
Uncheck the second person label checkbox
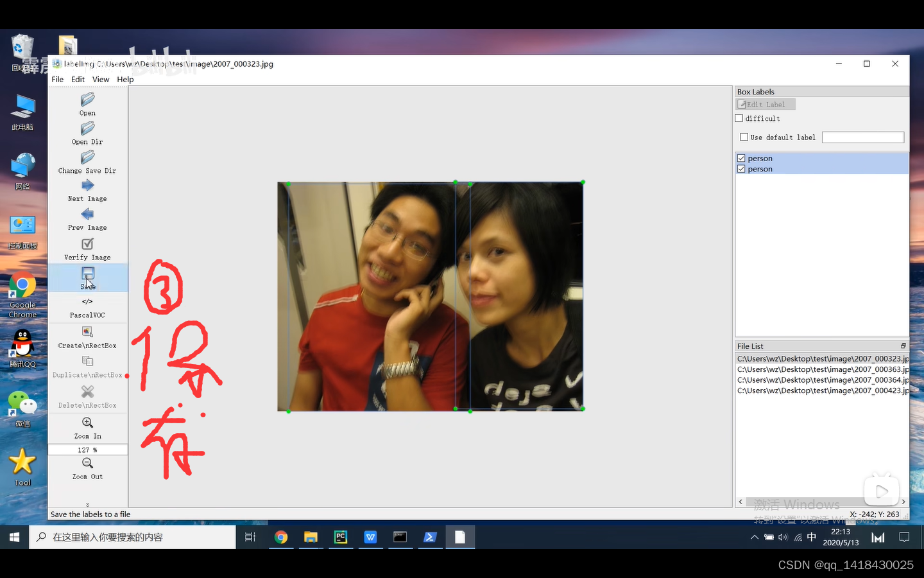point(742,169)
